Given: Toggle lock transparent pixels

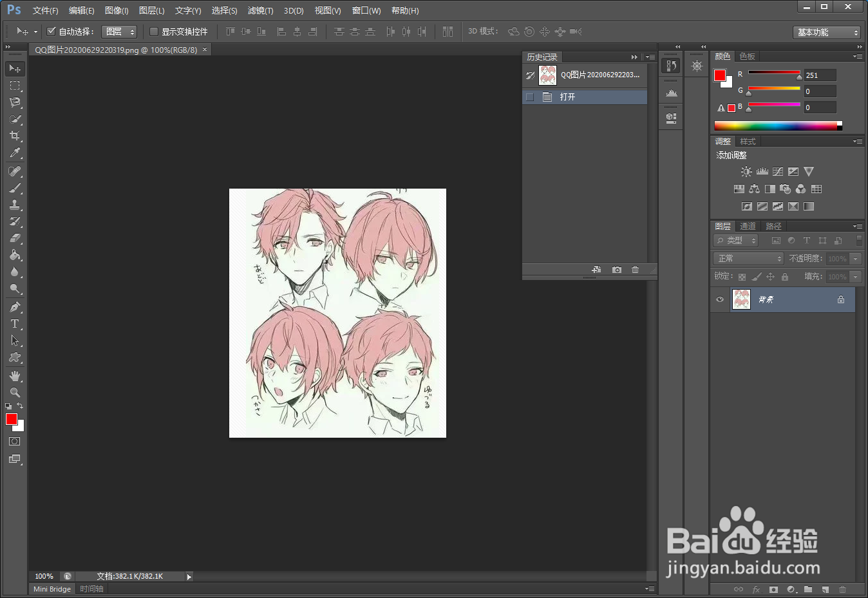Looking at the screenshot, I should (x=742, y=277).
